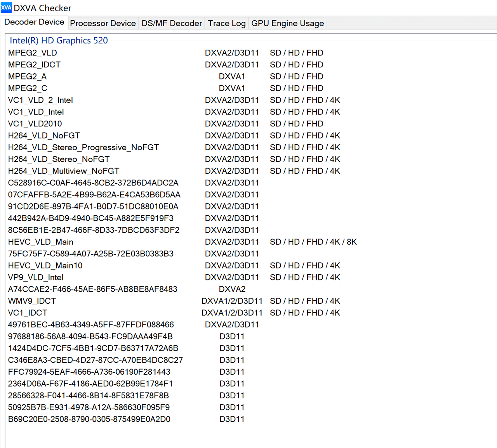The width and height of the screenshot is (497, 448).
Task: Click SD / HD / FHD / 4K for VP9_VLD_Intel
Action: click(x=305, y=277)
